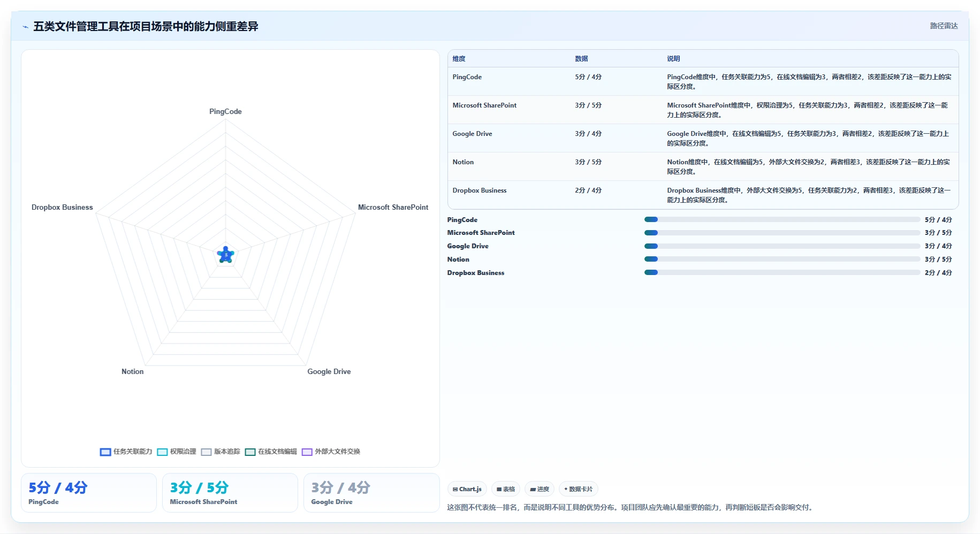Screen dimensions: 980x534
Task: Click the 进度 tag chip
Action: pos(539,489)
